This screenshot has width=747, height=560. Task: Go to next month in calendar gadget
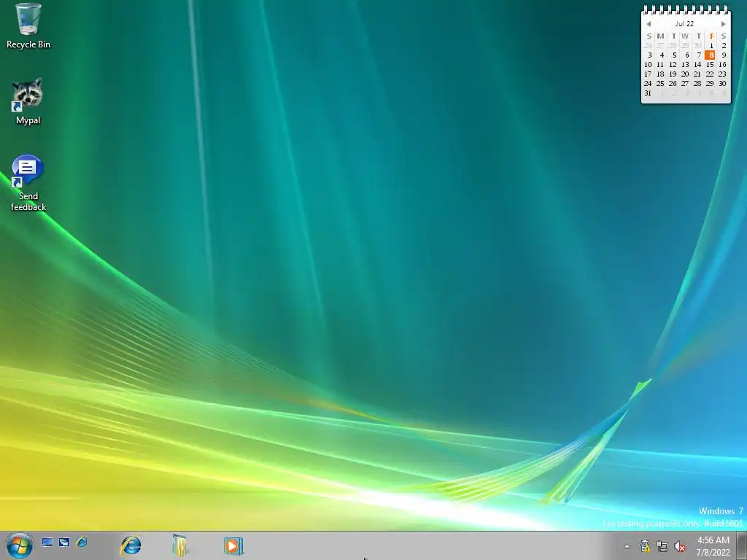point(723,24)
